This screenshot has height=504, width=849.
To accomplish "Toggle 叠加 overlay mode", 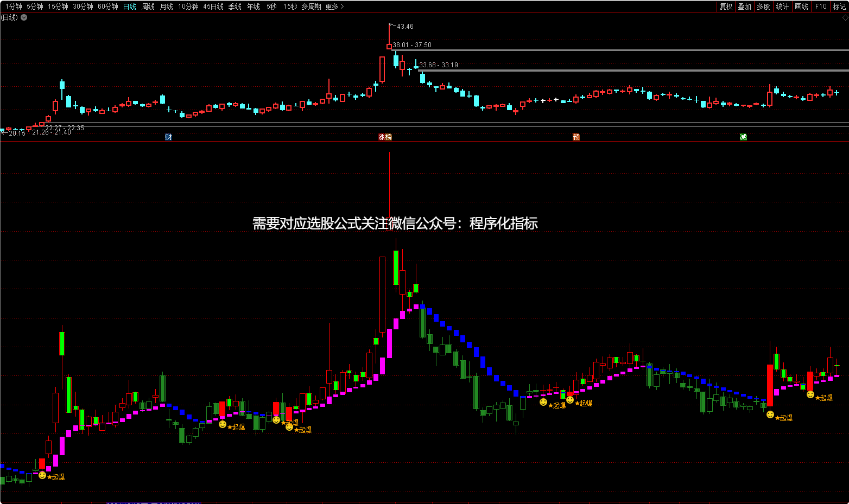I will tap(744, 7).
